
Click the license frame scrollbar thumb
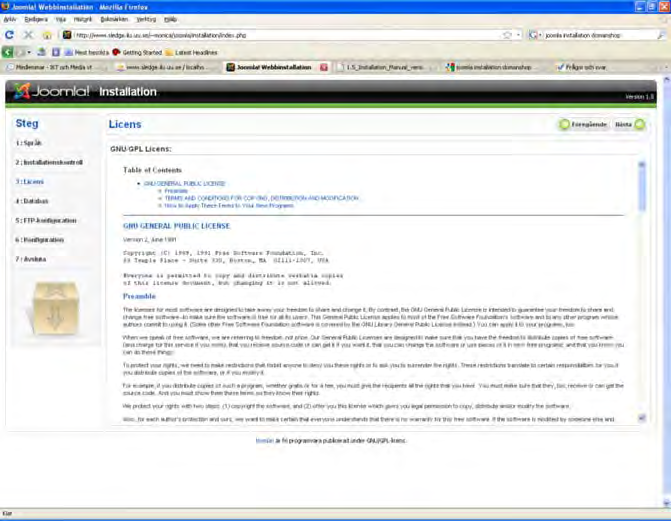pyautogui.click(x=642, y=190)
